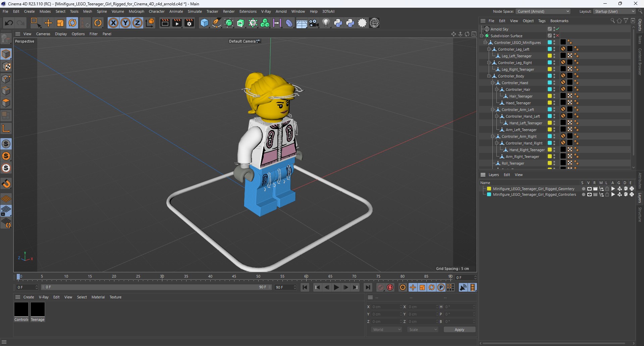
Task: Toggle lock for Controllers layer
Action: [x=607, y=194]
